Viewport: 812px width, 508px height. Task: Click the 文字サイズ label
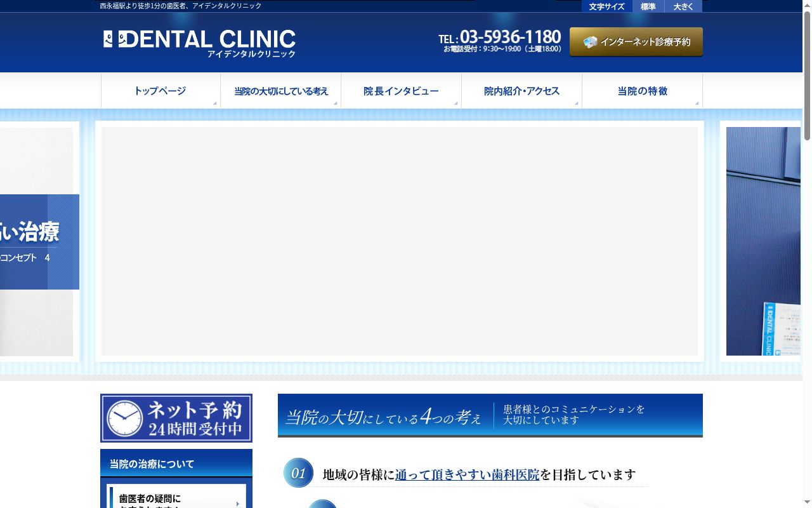click(x=606, y=6)
